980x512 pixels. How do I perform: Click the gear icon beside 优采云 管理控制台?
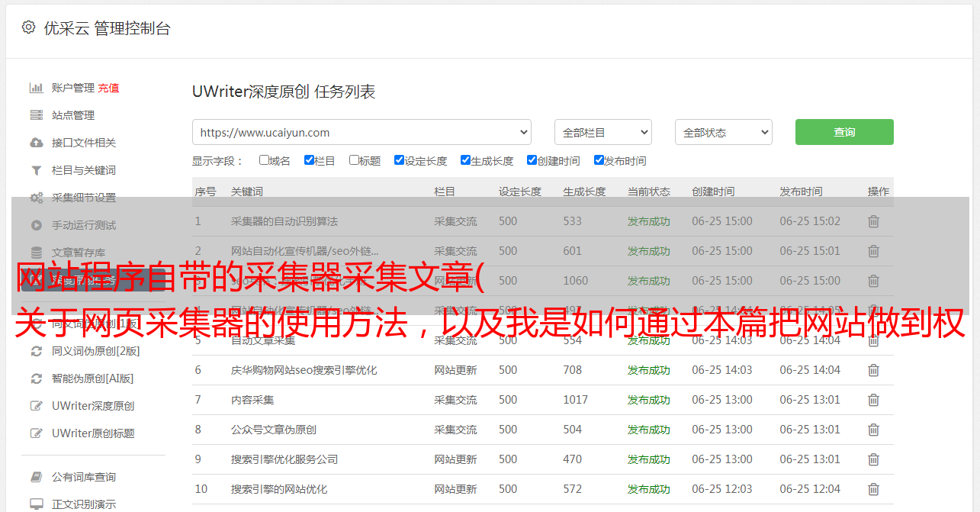(x=28, y=27)
